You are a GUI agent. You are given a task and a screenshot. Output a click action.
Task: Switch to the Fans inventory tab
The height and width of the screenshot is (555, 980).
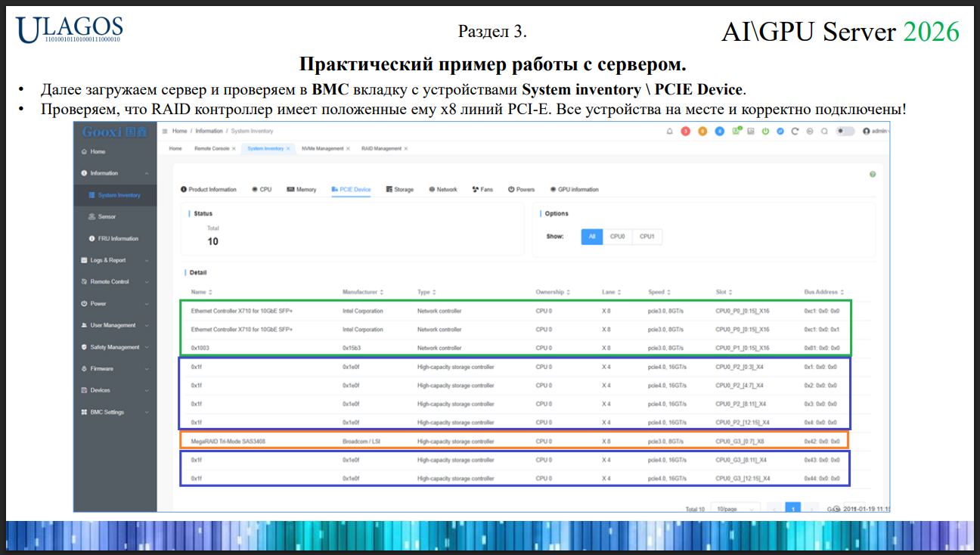[482, 189]
